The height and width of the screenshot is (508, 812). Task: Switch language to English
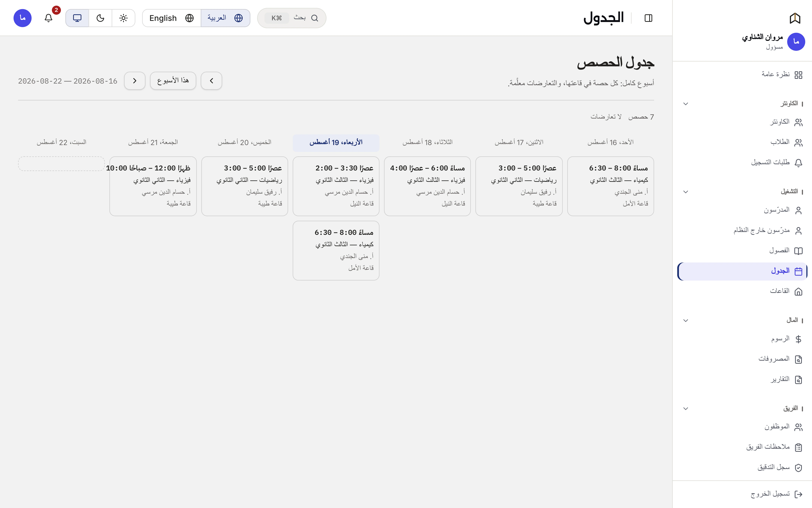pyautogui.click(x=171, y=18)
